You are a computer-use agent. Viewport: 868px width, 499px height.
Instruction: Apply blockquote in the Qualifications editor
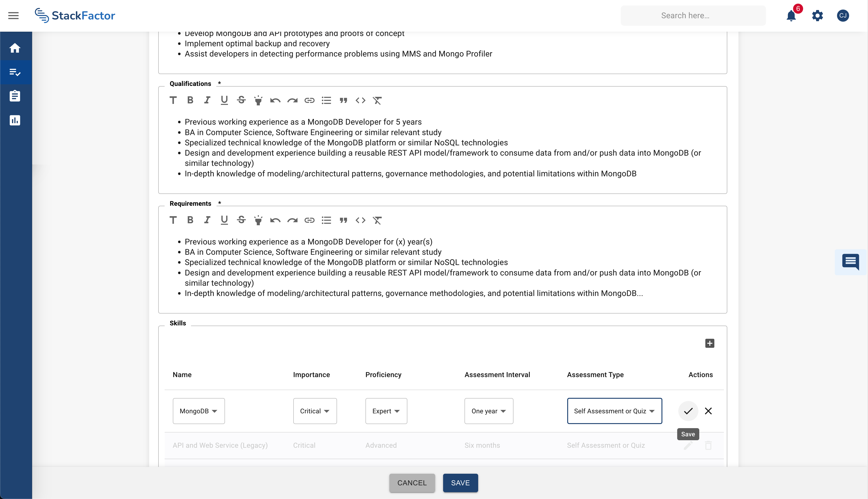[x=344, y=100]
